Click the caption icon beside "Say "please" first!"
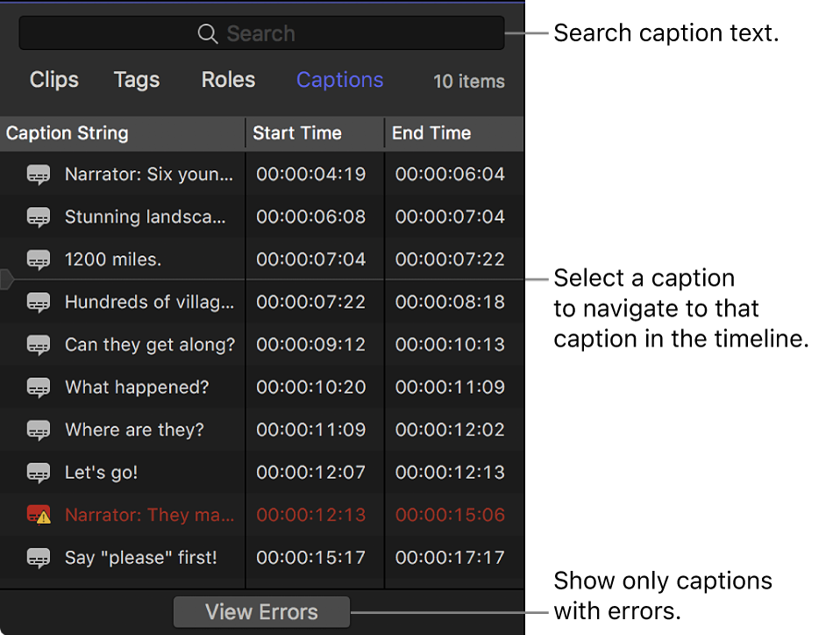 point(39,557)
